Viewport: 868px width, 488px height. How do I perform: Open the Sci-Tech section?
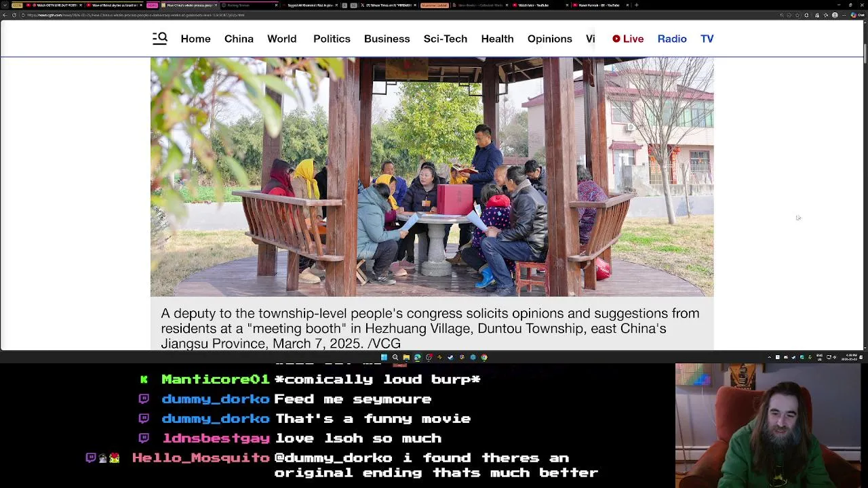(445, 39)
